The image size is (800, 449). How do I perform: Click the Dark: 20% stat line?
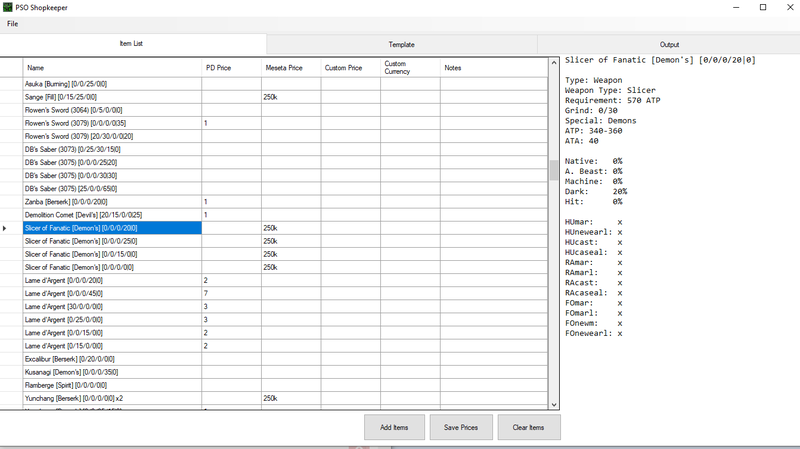(x=596, y=192)
